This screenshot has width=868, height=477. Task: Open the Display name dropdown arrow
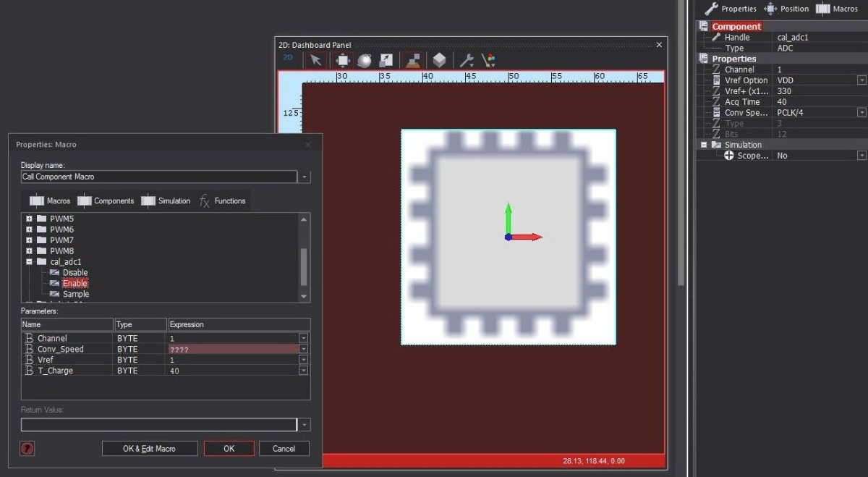(x=305, y=177)
